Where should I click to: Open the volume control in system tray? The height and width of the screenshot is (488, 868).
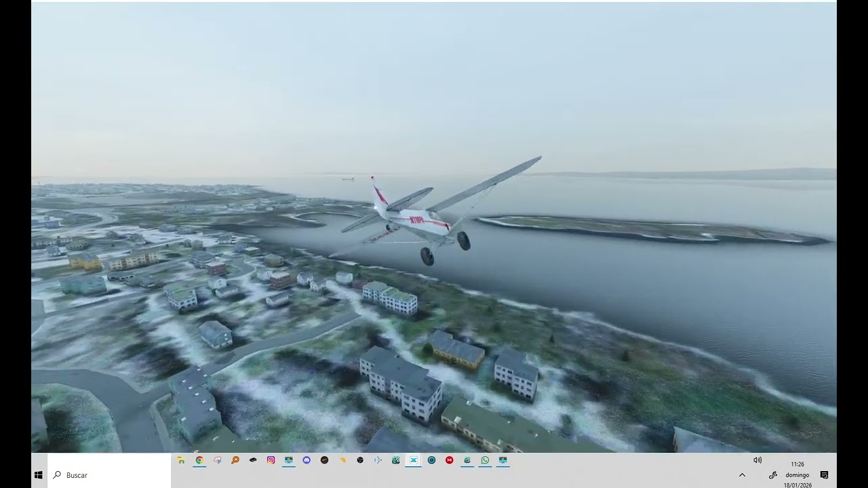pos(757,460)
